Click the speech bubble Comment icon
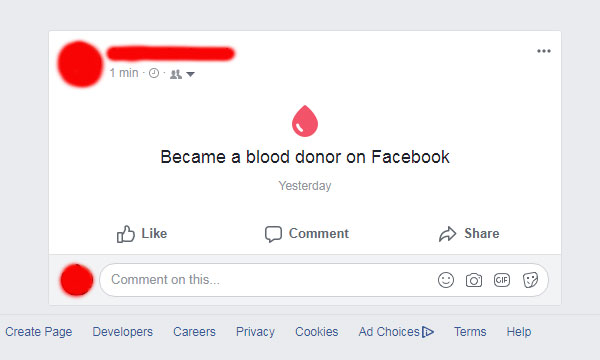The width and height of the screenshot is (600, 360). point(273,234)
